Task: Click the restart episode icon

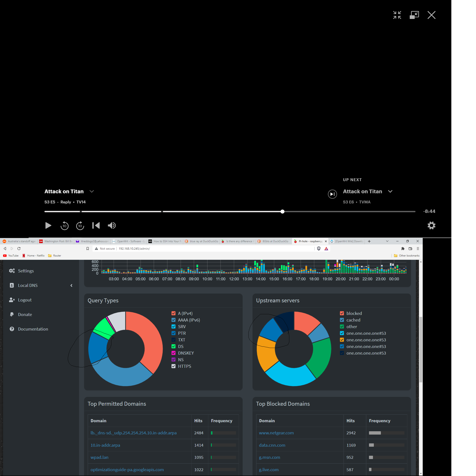Action: pyautogui.click(x=96, y=225)
